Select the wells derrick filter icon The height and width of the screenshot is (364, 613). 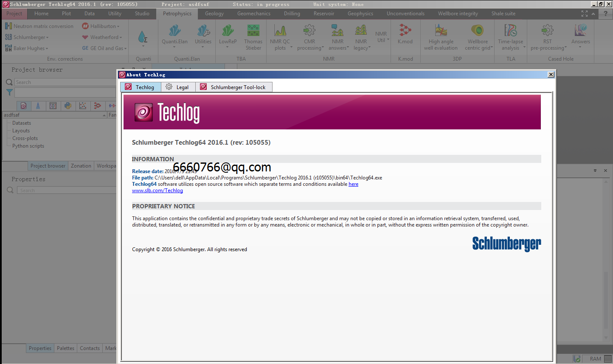point(38,106)
